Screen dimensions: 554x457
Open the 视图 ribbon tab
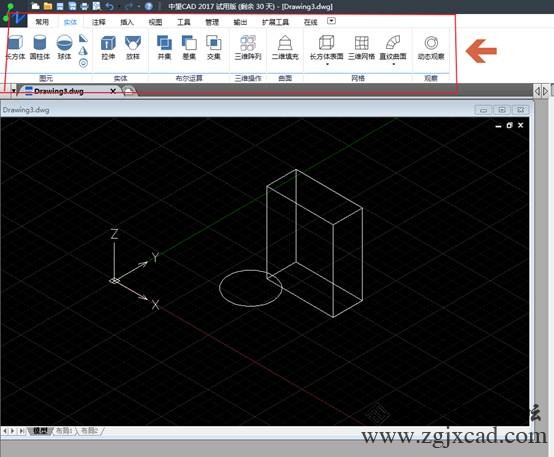(x=155, y=22)
